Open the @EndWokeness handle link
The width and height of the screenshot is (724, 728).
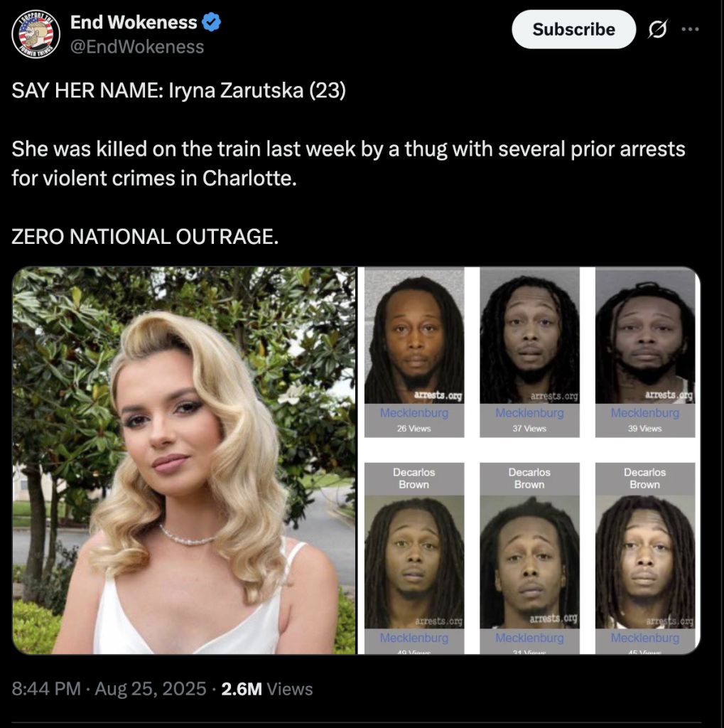tap(137, 47)
